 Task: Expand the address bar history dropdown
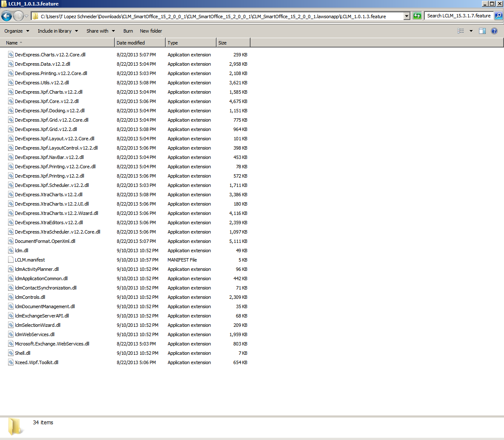coord(407,16)
